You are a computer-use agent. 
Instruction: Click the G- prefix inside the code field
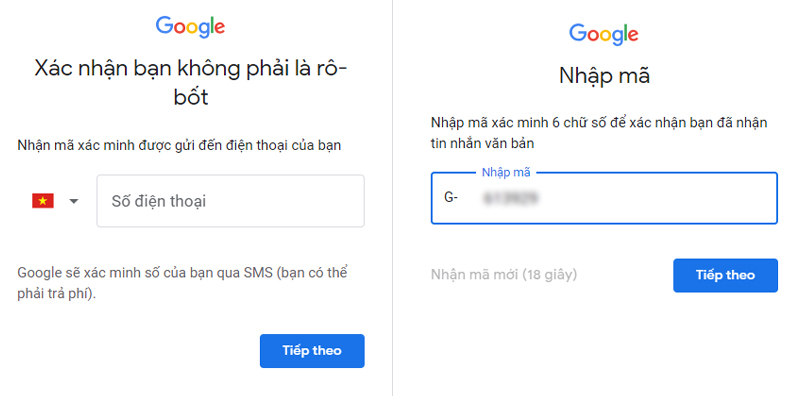click(451, 198)
